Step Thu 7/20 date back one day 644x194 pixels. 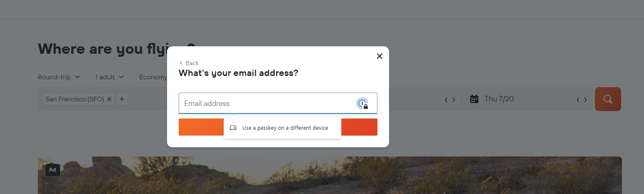click(x=578, y=100)
